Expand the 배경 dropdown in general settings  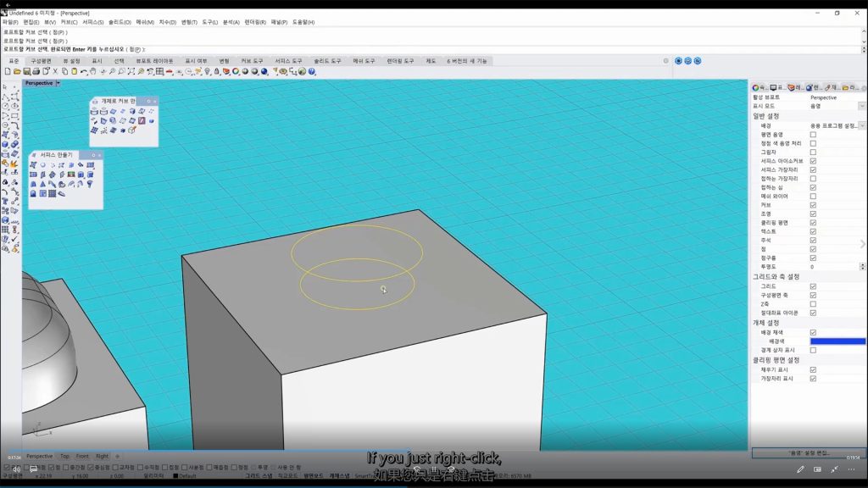pos(862,125)
